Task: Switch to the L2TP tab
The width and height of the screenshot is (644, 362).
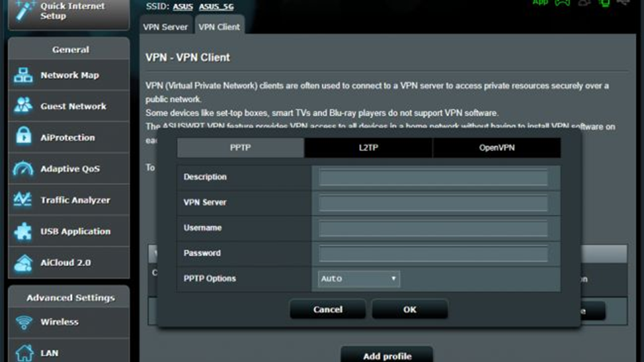Action: pyautogui.click(x=368, y=148)
